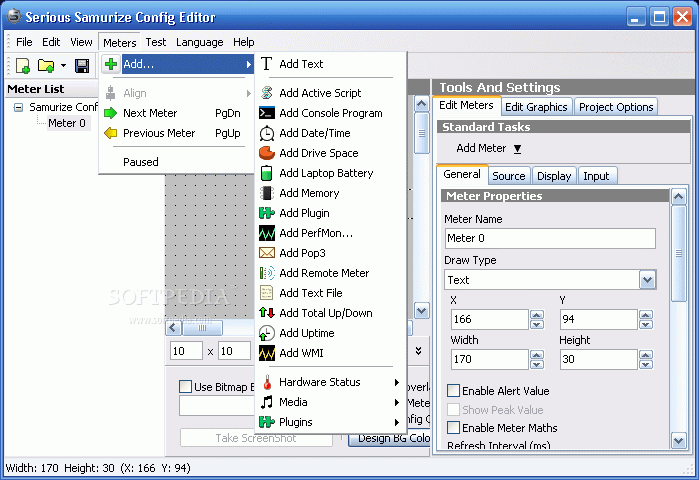The width and height of the screenshot is (699, 480).
Task: Click the Add... menu entry
Action: click(x=177, y=64)
